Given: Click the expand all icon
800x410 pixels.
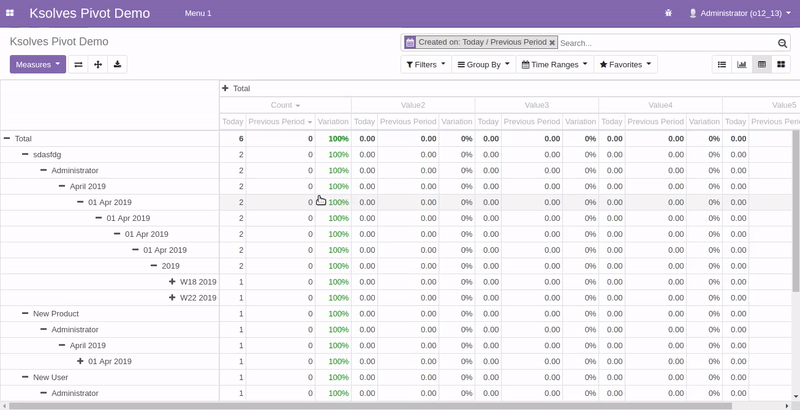Looking at the screenshot, I should click(x=98, y=64).
